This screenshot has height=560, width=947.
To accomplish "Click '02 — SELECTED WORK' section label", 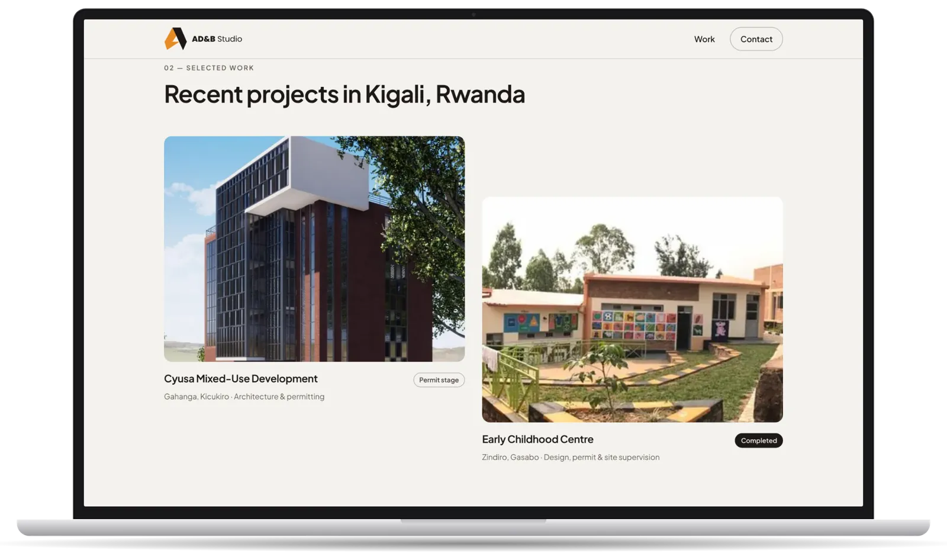I will point(209,68).
